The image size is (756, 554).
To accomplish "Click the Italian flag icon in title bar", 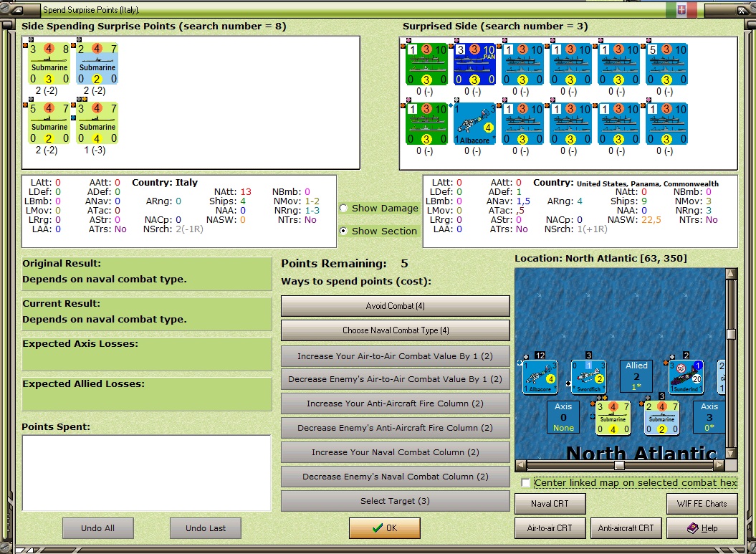I will [681, 10].
